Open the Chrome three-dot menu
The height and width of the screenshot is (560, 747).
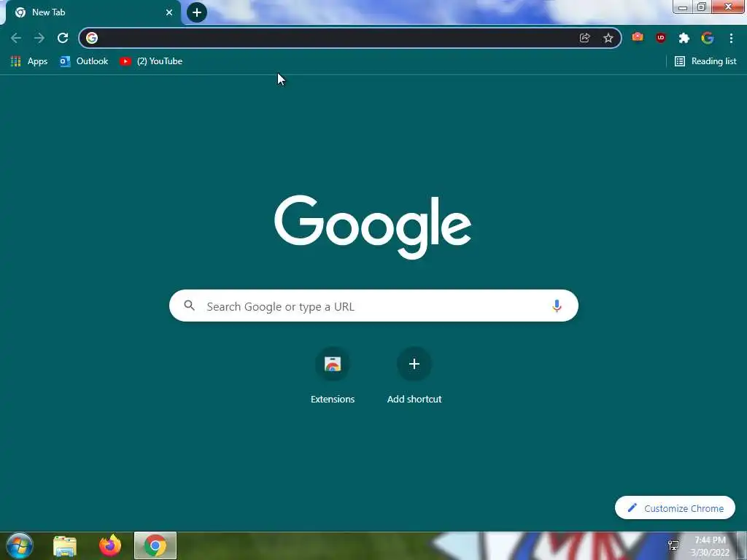tap(731, 38)
